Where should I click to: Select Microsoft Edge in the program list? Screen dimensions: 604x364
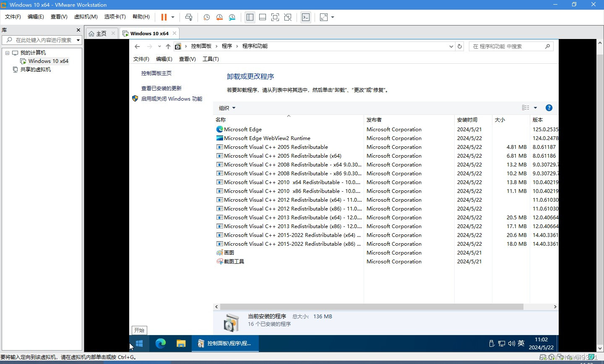243,129
